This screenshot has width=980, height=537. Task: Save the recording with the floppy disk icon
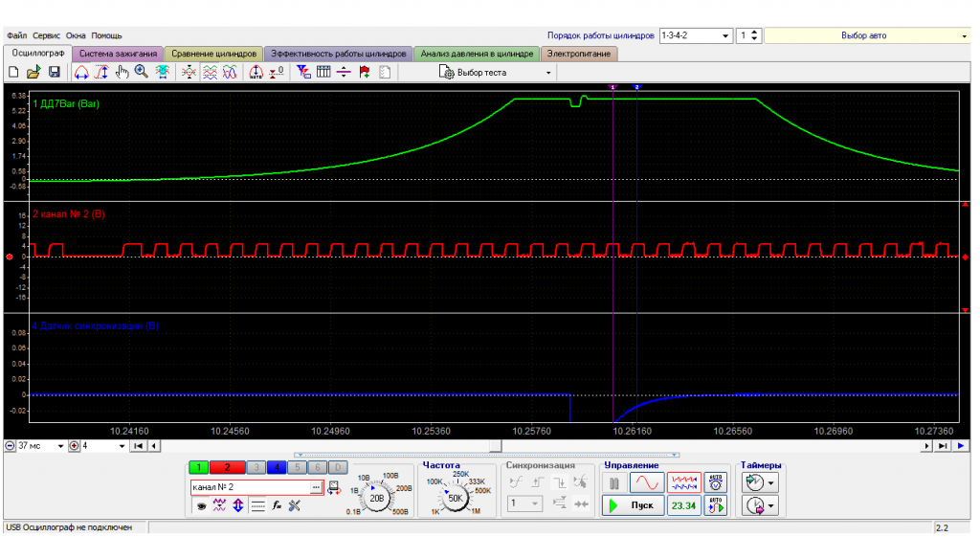click(x=55, y=73)
